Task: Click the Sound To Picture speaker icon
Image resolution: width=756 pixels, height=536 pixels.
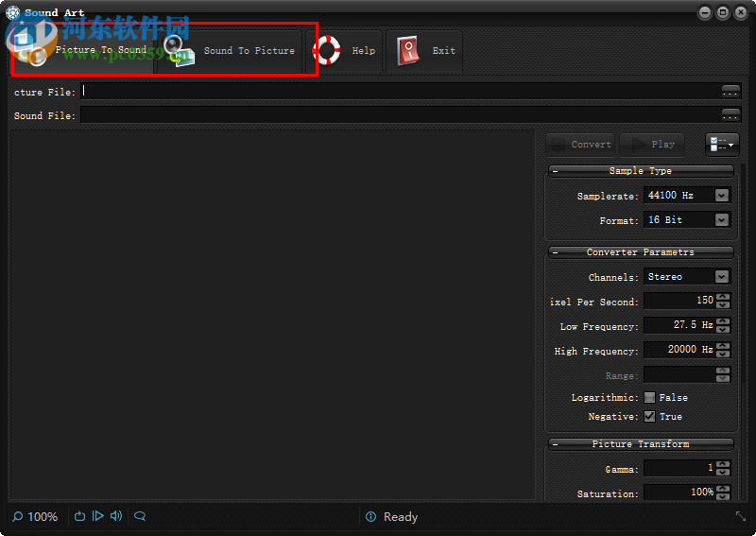Action: 179,51
